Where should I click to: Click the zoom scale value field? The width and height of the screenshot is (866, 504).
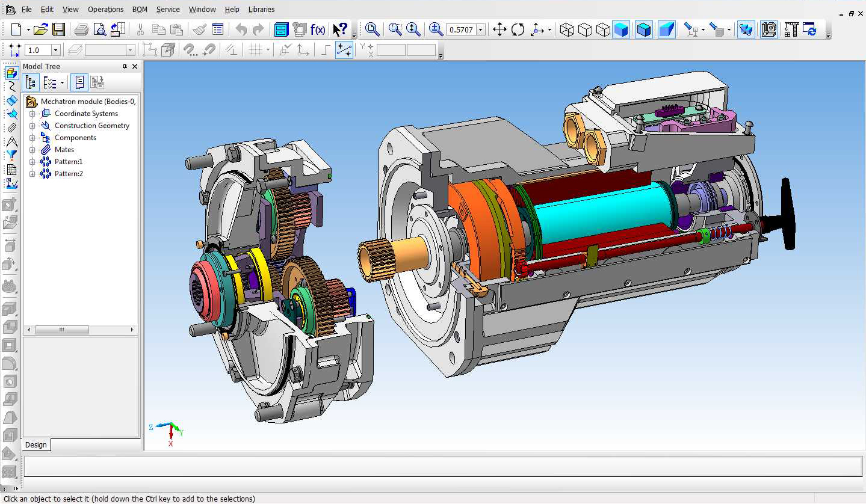[460, 29]
